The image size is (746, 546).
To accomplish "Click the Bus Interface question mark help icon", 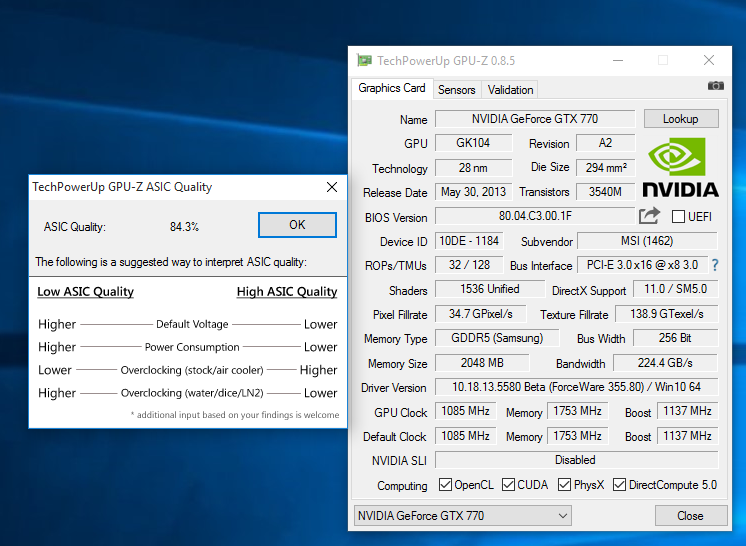I will point(715,265).
